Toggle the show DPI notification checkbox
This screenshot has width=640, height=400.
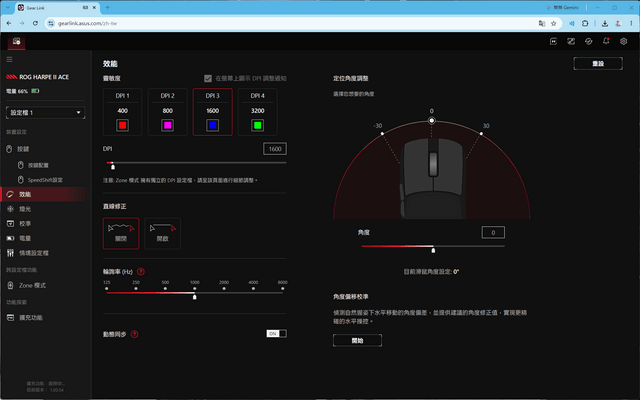(208, 78)
